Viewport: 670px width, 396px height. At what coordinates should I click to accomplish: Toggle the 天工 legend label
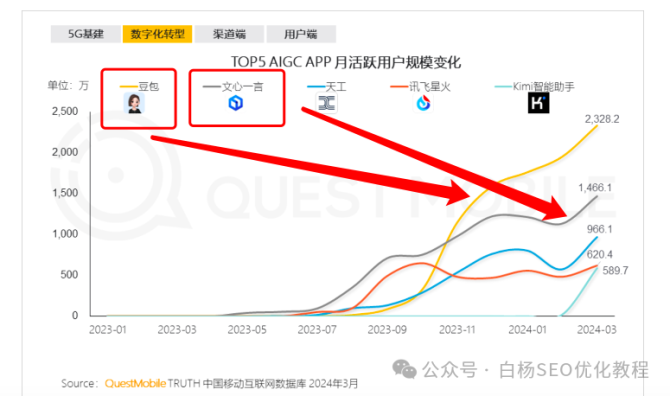point(336,87)
